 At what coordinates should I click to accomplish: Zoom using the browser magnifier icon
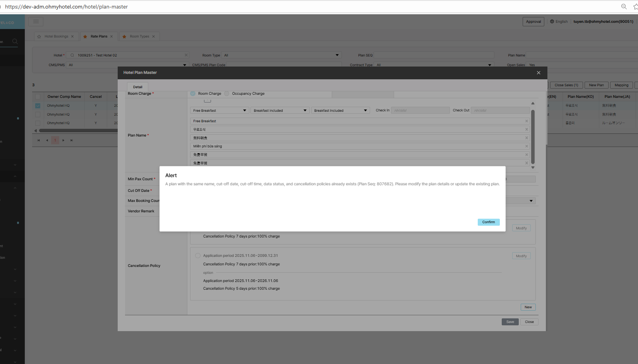tap(624, 7)
